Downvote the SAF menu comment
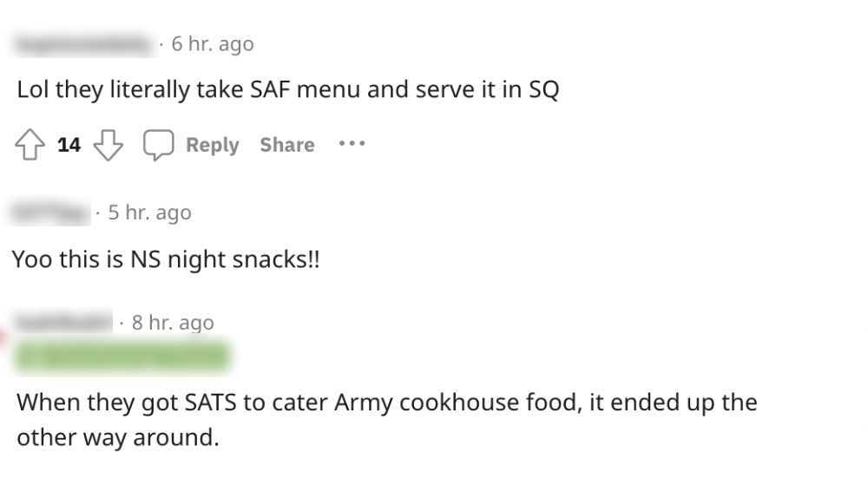Image resolution: width=868 pixels, height=491 pixels. pos(108,145)
